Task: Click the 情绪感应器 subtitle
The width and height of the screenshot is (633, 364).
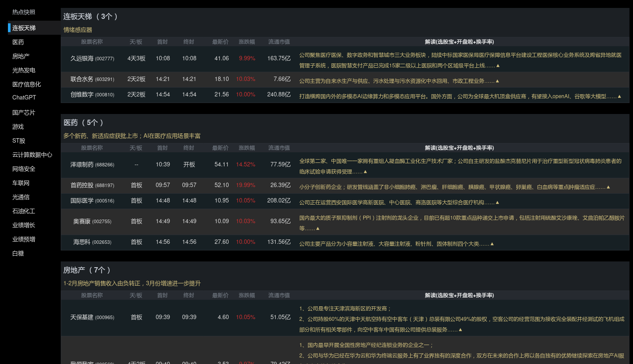Action: click(x=78, y=30)
